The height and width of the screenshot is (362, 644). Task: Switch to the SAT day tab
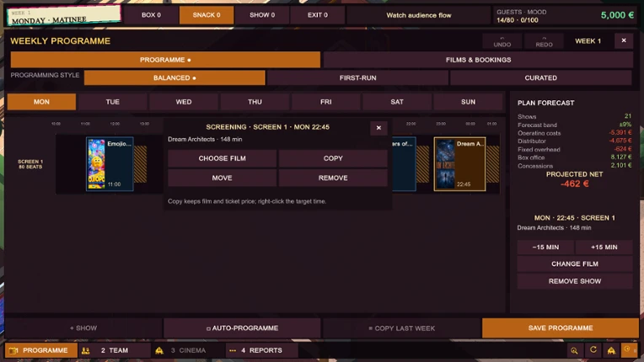tap(397, 102)
